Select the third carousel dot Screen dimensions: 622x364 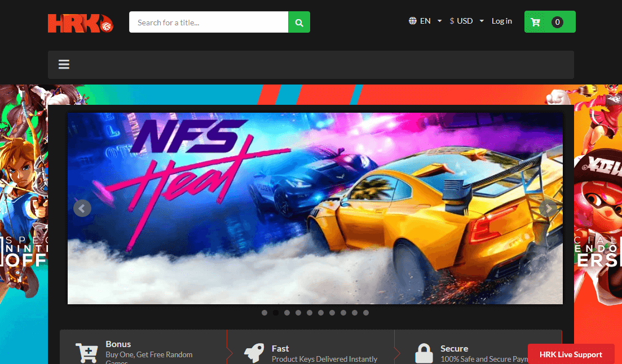287,313
